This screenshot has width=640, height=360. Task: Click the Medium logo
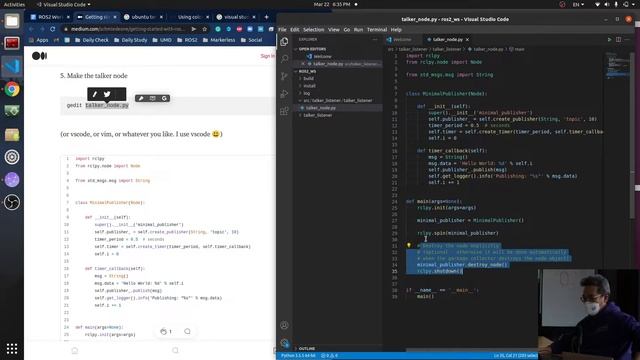click(x=40, y=56)
